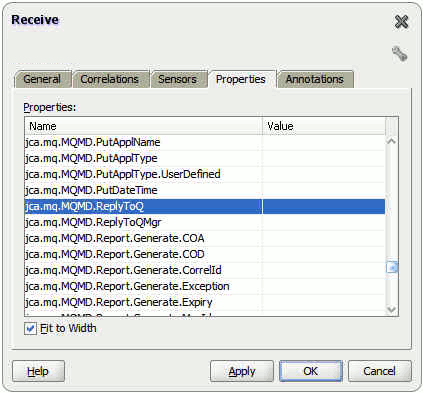Image resolution: width=423 pixels, height=393 pixels.
Task: Click the properties list scrollbar thumb
Action: 392,267
